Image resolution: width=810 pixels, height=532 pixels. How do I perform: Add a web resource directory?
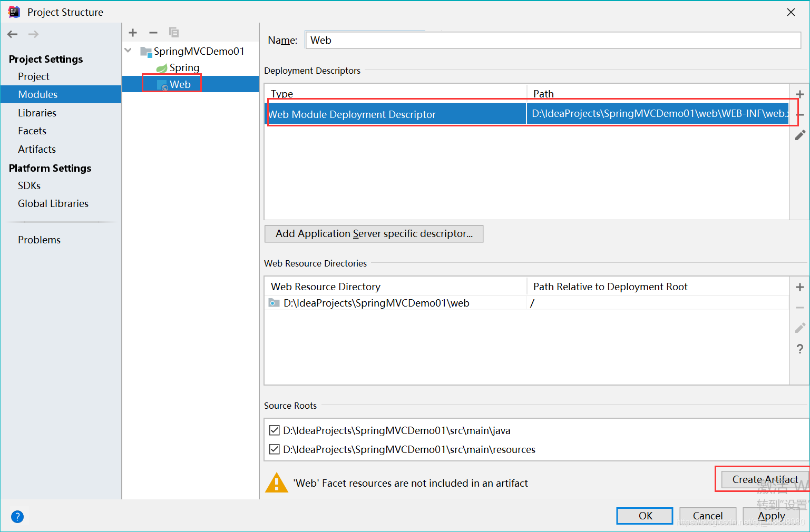click(x=799, y=287)
